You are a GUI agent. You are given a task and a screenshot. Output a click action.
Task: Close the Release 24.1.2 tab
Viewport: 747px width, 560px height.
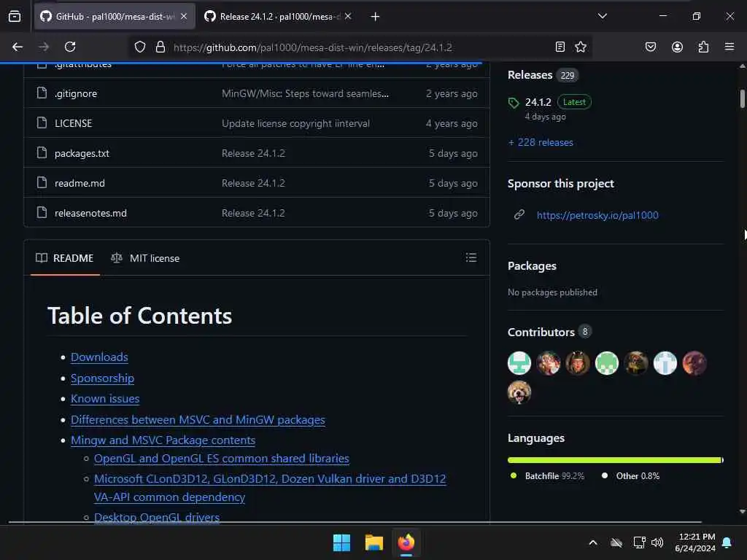(348, 17)
